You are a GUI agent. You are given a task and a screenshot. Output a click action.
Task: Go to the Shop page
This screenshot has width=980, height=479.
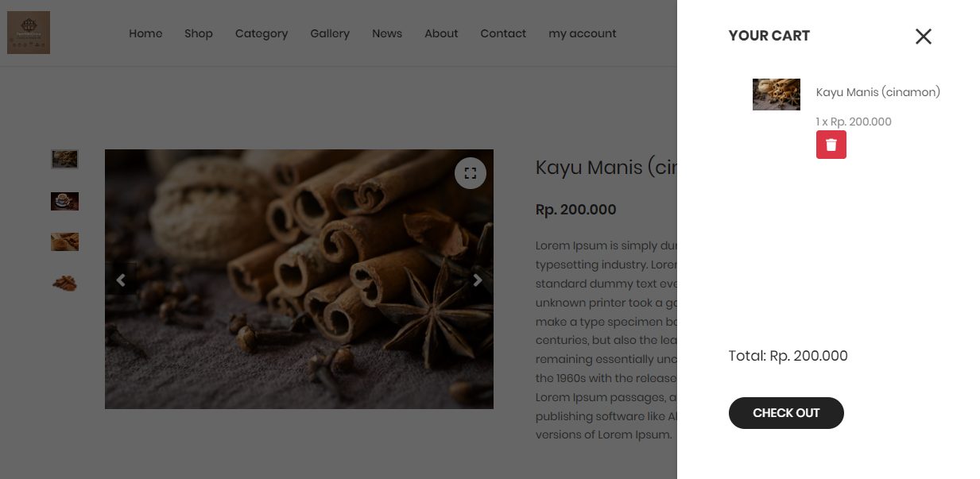click(199, 33)
